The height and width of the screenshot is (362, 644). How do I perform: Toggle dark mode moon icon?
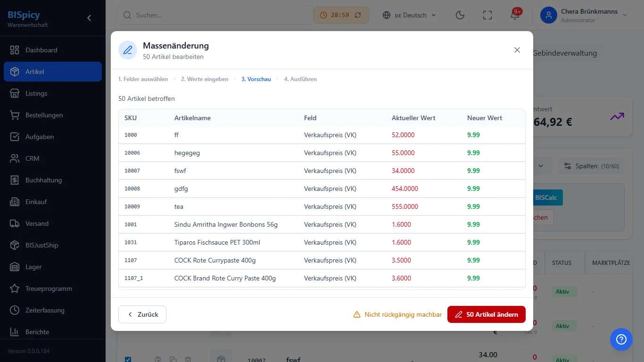pos(460,15)
